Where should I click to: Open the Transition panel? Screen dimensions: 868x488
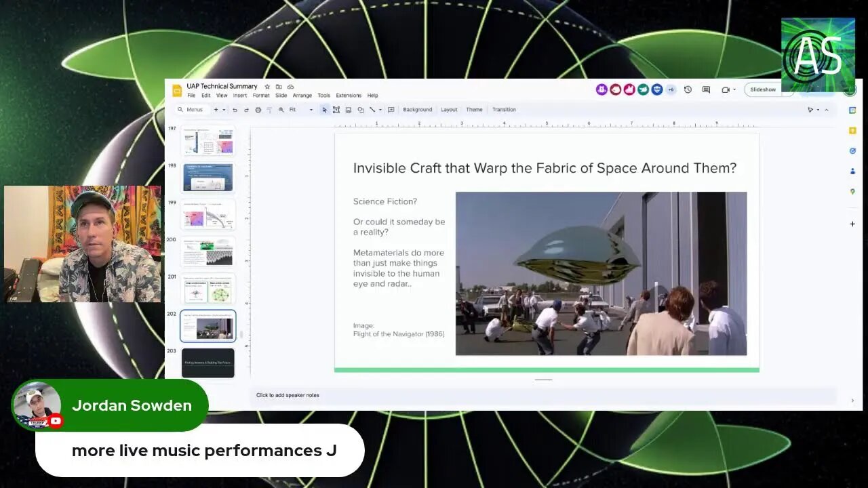point(504,110)
